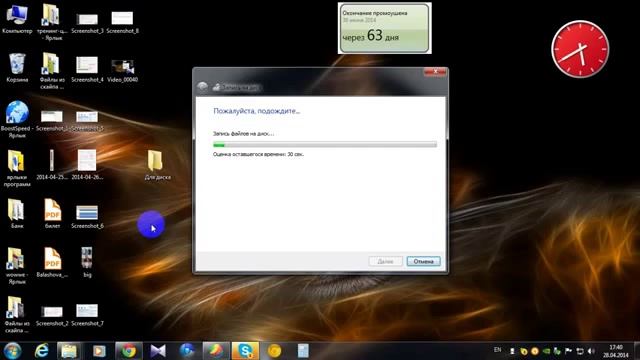The height and width of the screenshot is (360, 640).
Task: Open the document icon in taskbar
Action: coord(303,351)
